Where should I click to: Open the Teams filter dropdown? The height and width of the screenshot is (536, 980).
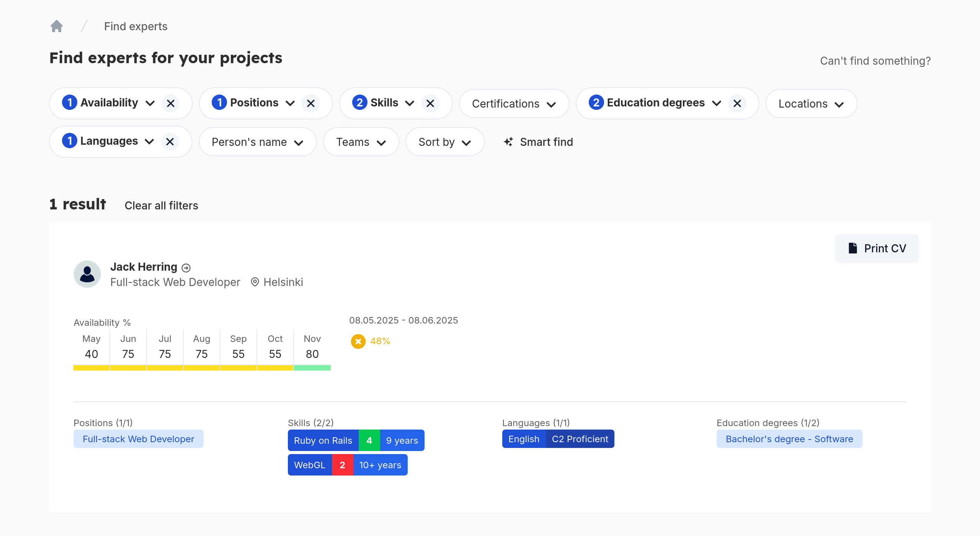pos(361,142)
